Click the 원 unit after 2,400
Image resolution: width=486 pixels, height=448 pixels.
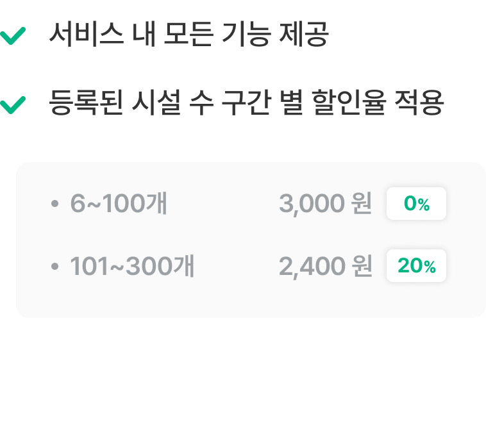362,265
